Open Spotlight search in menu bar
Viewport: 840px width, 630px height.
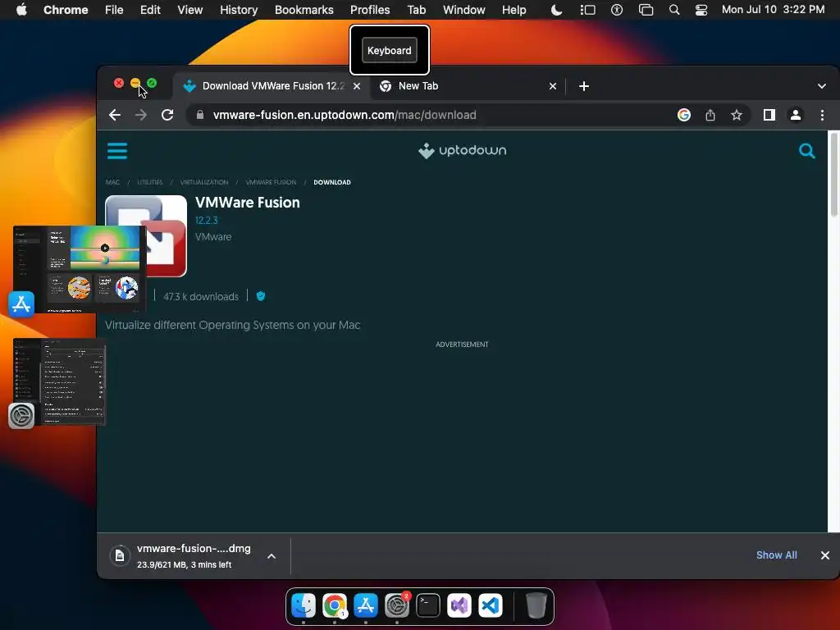point(674,10)
